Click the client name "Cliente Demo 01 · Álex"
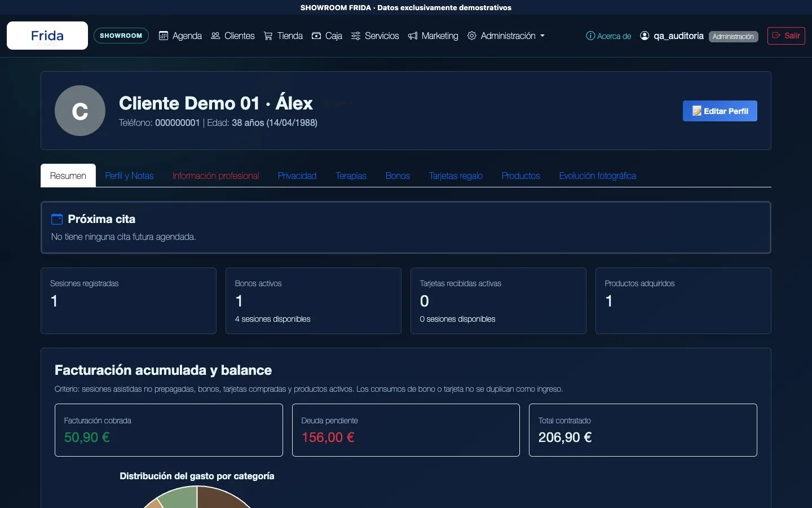This screenshot has width=812, height=508. coord(216,103)
